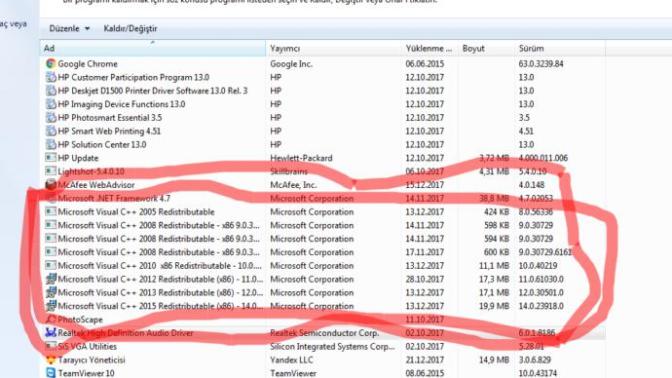Click the Lightshot-5.4.0.10 icon
The height and width of the screenshot is (378, 672).
click(51, 171)
